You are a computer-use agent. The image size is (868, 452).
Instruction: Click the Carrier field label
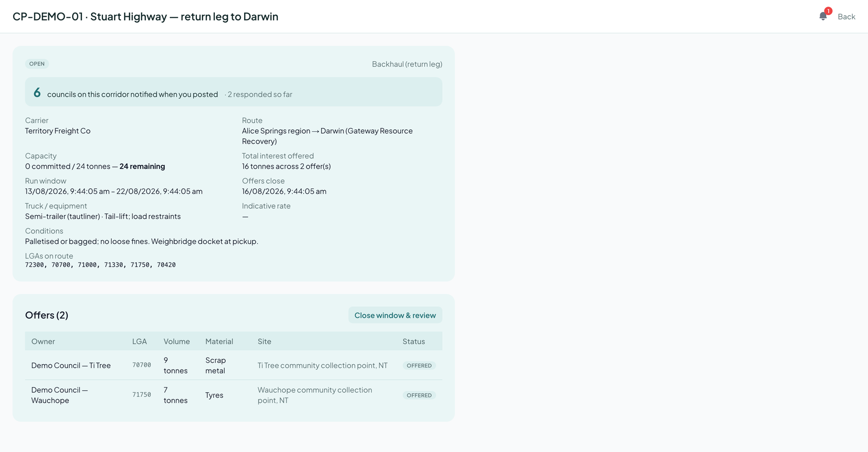(x=36, y=120)
